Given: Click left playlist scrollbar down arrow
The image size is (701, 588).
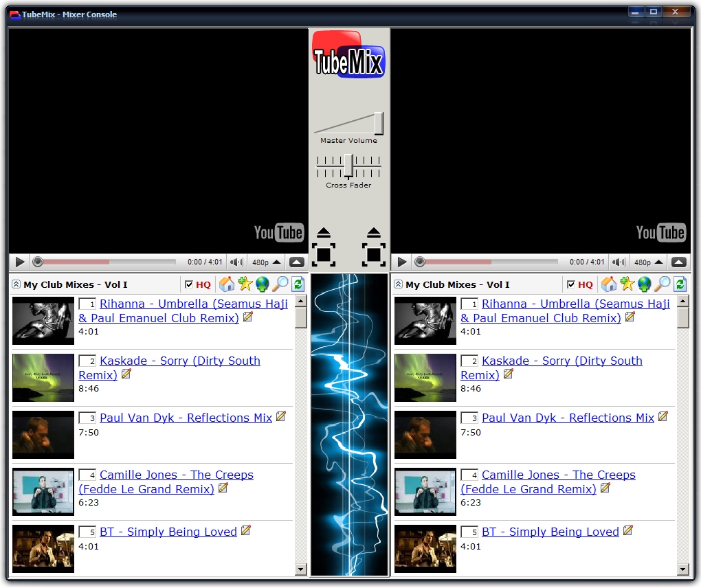Looking at the screenshot, I should [x=301, y=569].
